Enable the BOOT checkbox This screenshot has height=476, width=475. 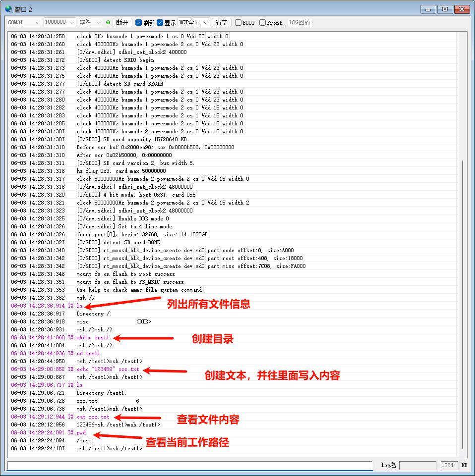(x=238, y=23)
